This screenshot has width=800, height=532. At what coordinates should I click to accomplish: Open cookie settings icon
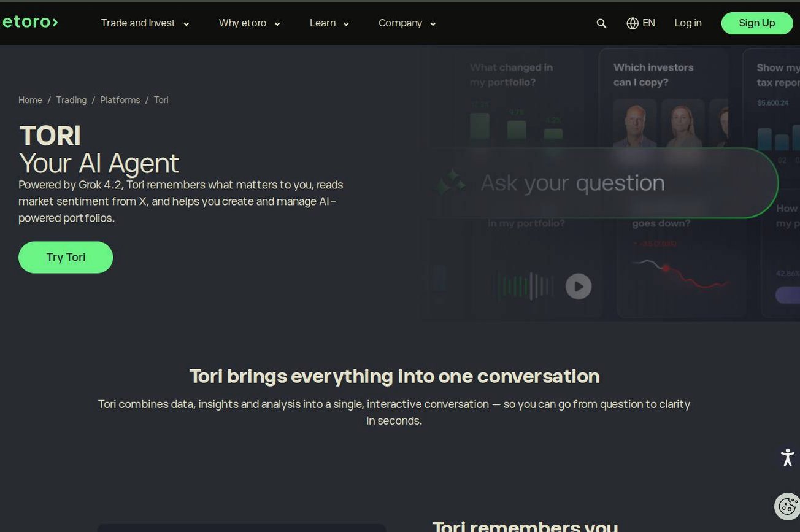tap(788, 506)
